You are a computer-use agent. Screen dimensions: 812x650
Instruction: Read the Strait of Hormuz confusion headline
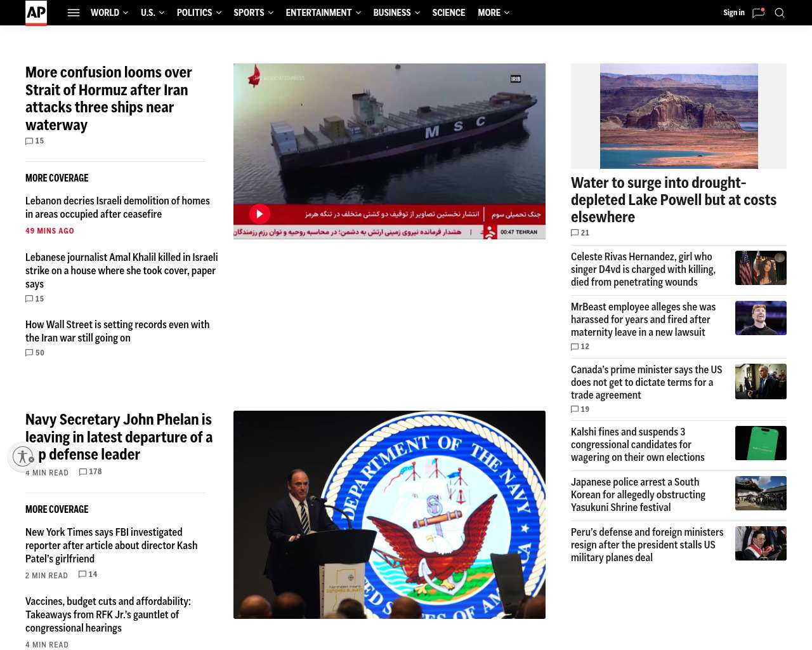108,98
